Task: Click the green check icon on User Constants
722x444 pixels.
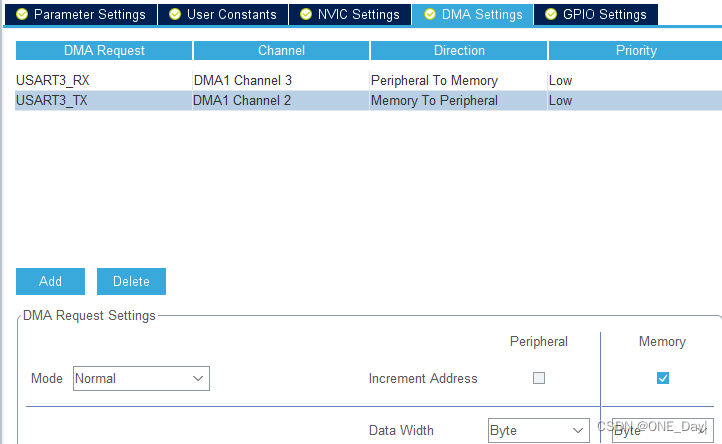Action: pos(175,14)
